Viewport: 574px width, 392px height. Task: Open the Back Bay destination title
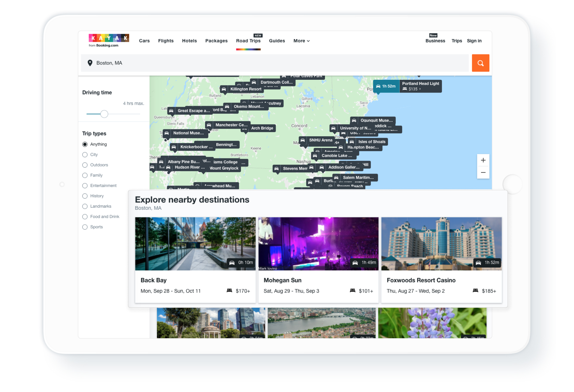click(153, 280)
